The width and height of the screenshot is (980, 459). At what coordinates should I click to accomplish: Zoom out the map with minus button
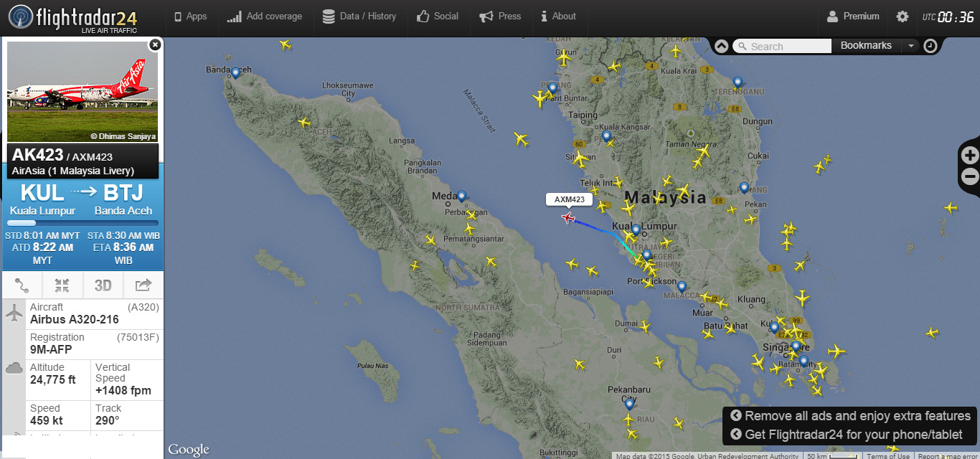(x=970, y=176)
